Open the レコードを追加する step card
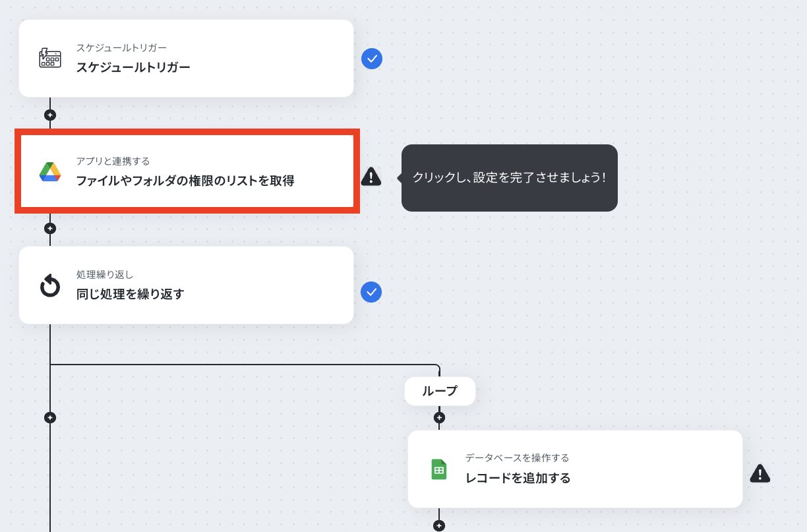807x532 pixels. 575,469
